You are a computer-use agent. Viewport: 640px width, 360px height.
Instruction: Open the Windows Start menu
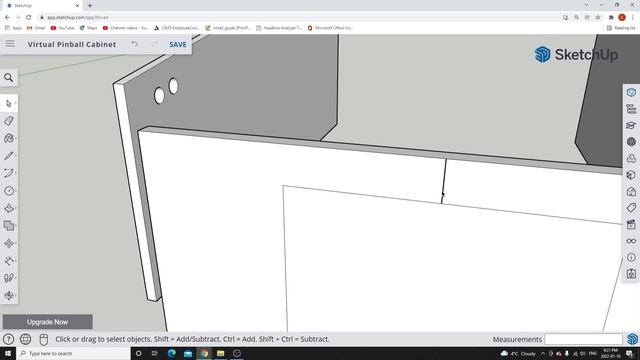tap(8, 353)
